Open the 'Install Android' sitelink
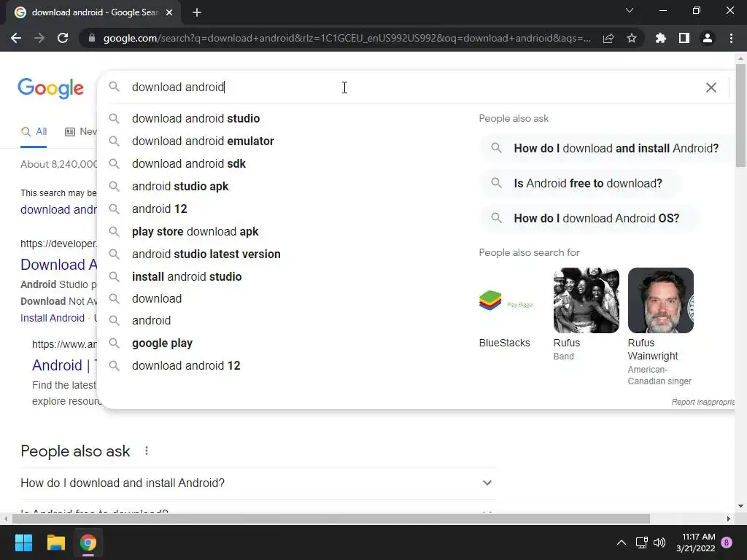This screenshot has height=560, width=747. [x=53, y=318]
